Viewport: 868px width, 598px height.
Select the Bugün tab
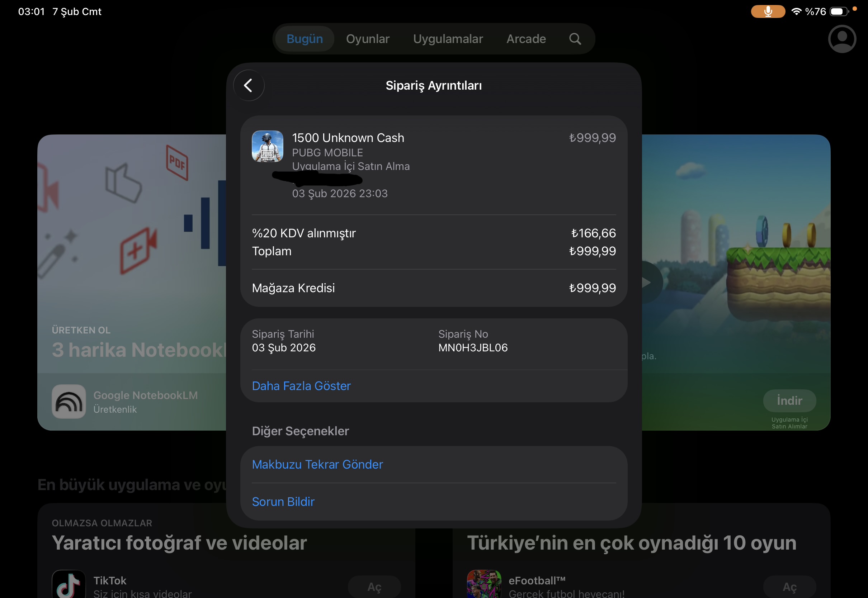pos(304,39)
